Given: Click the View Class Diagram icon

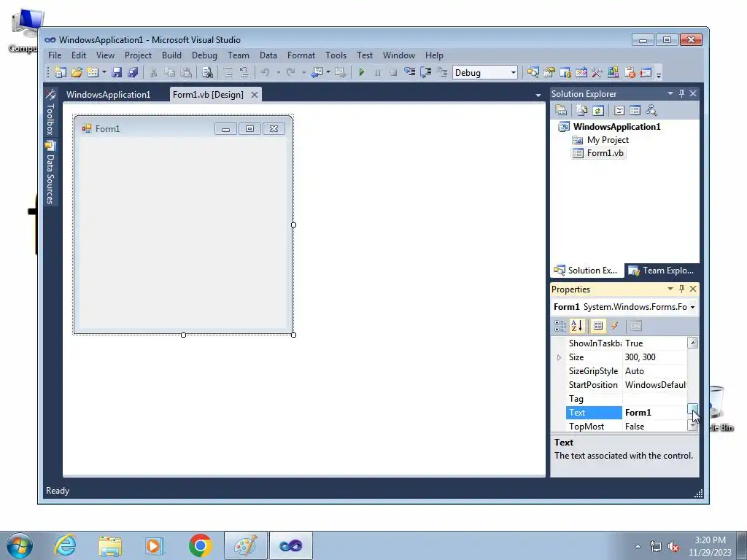Looking at the screenshot, I should pyautogui.click(x=651, y=111).
